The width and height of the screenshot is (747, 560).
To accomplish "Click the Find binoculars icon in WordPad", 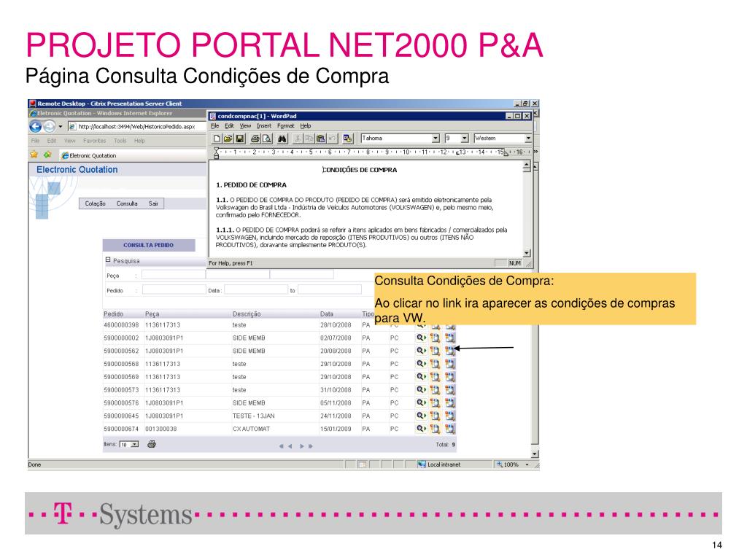I will pyautogui.click(x=282, y=139).
